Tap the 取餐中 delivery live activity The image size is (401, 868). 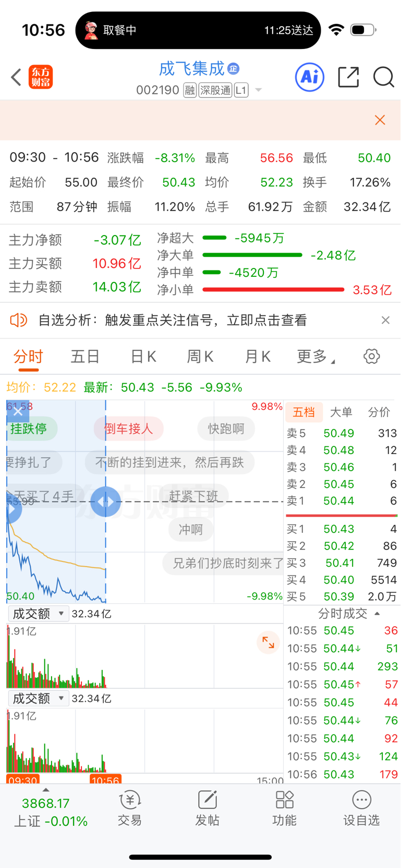coord(198,30)
